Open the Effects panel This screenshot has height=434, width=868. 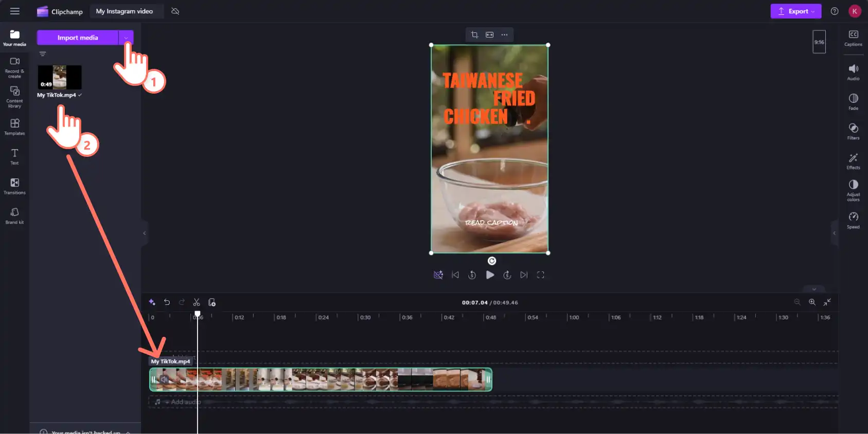853,161
